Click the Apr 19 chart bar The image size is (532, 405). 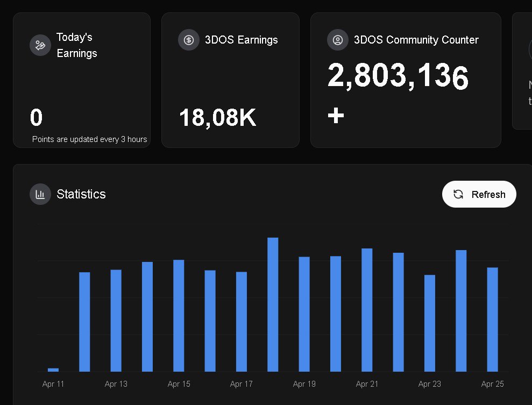tap(304, 314)
